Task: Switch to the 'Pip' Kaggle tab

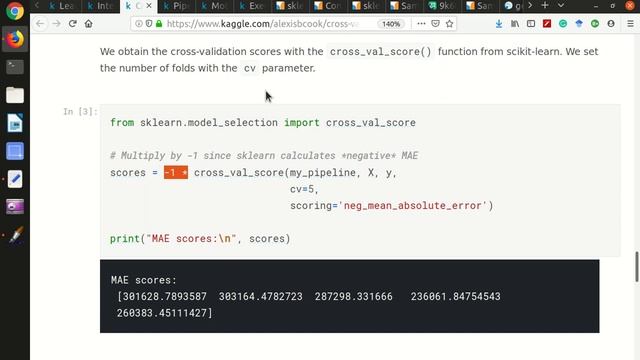Action: 176,6
